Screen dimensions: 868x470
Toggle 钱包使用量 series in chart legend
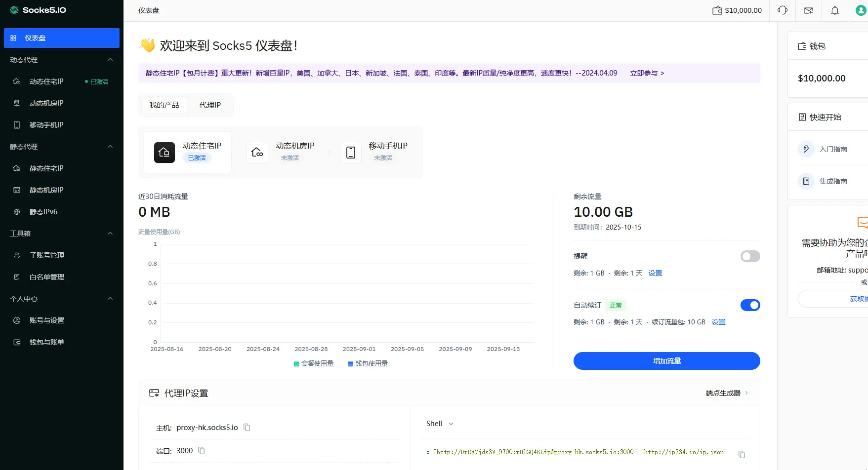pyautogui.click(x=368, y=363)
